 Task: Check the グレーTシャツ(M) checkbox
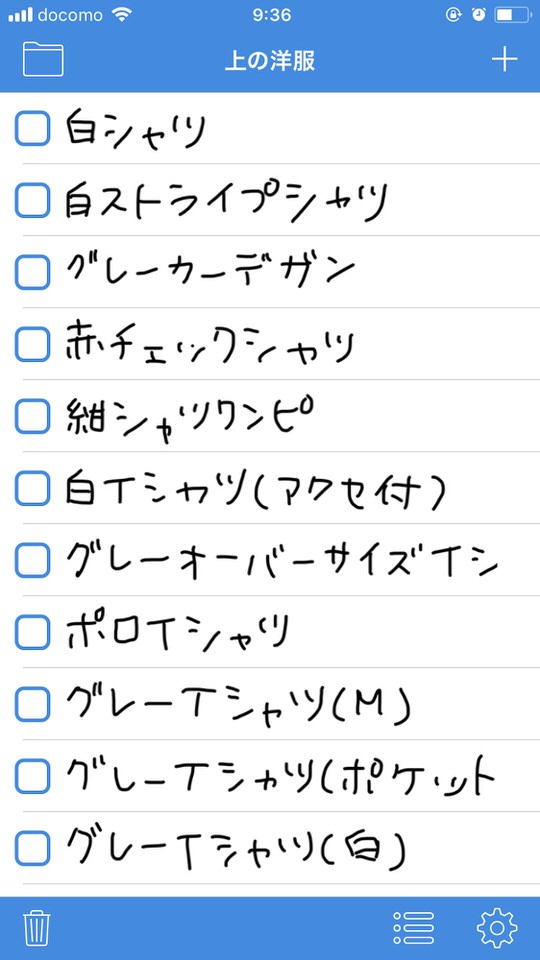[32, 704]
